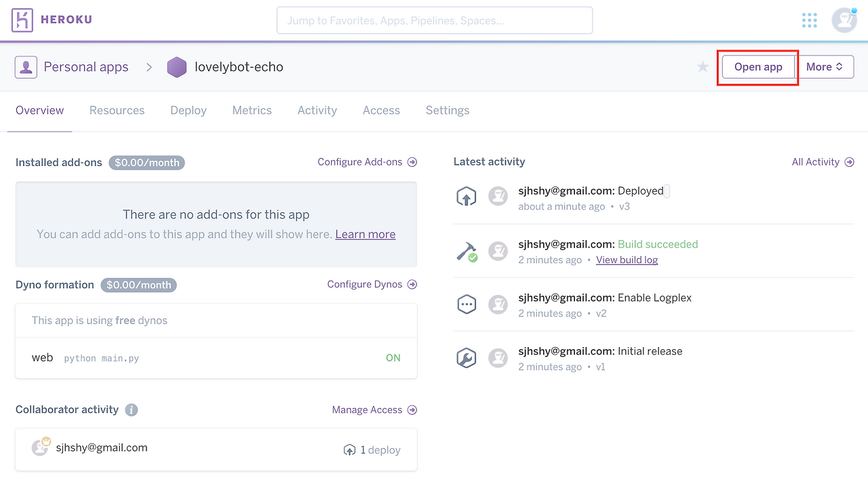Click the purple hexagon icon next to lovelybot-echo
This screenshot has height=482, width=868.
[176, 66]
